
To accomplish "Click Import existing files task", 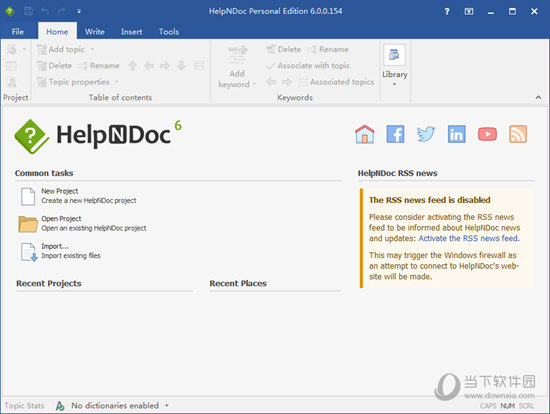I will coord(60,251).
